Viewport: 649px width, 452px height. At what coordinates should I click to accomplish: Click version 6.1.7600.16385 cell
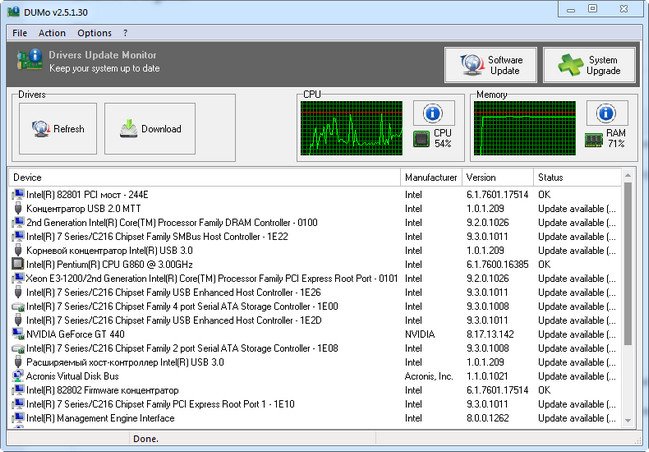497,264
